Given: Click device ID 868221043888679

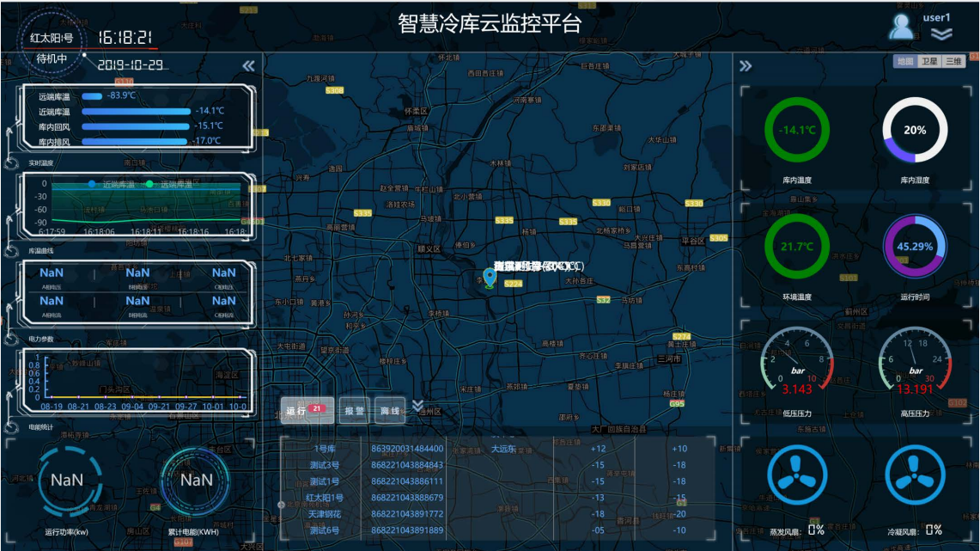Looking at the screenshot, I should (x=407, y=497).
